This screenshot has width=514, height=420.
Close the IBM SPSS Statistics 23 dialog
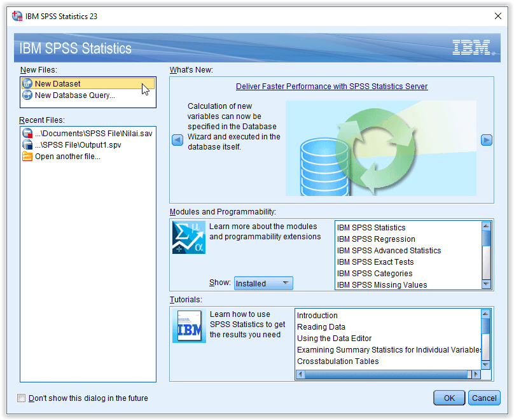(x=498, y=16)
